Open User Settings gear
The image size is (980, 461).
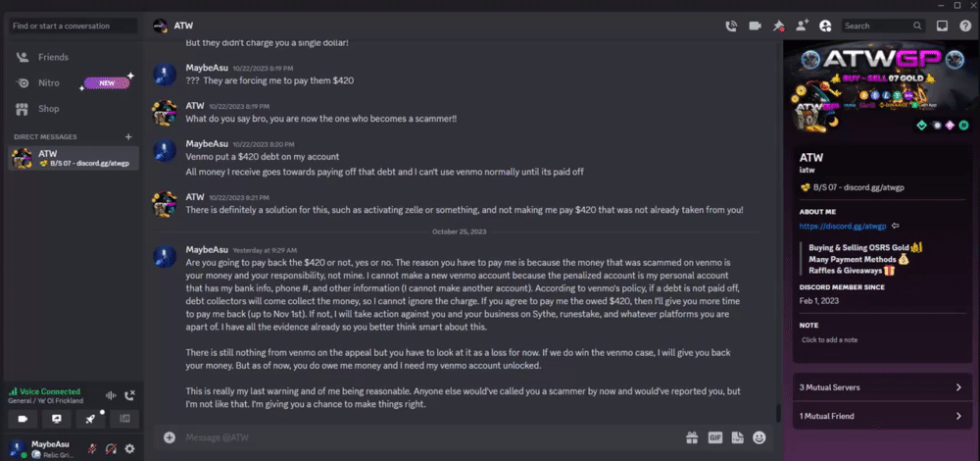130,449
